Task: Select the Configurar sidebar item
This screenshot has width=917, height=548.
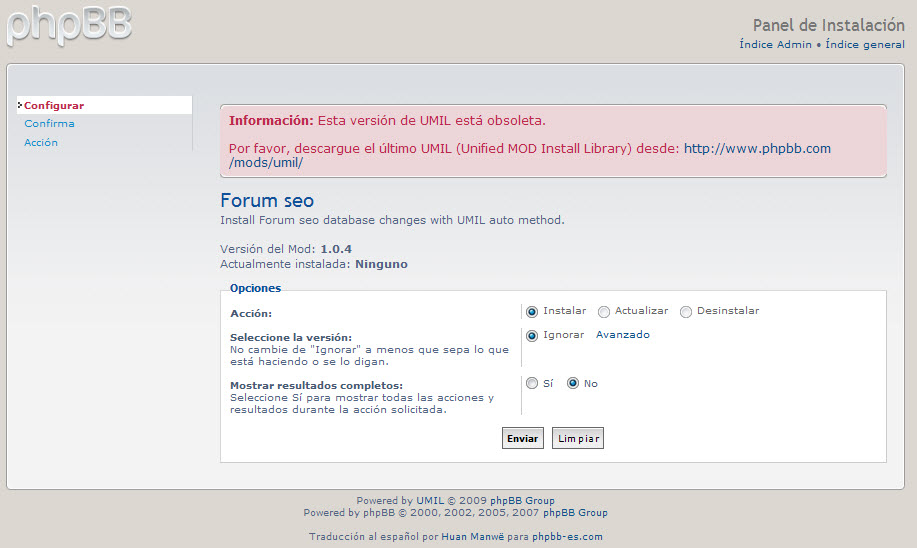Action: click(x=54, y=105)
